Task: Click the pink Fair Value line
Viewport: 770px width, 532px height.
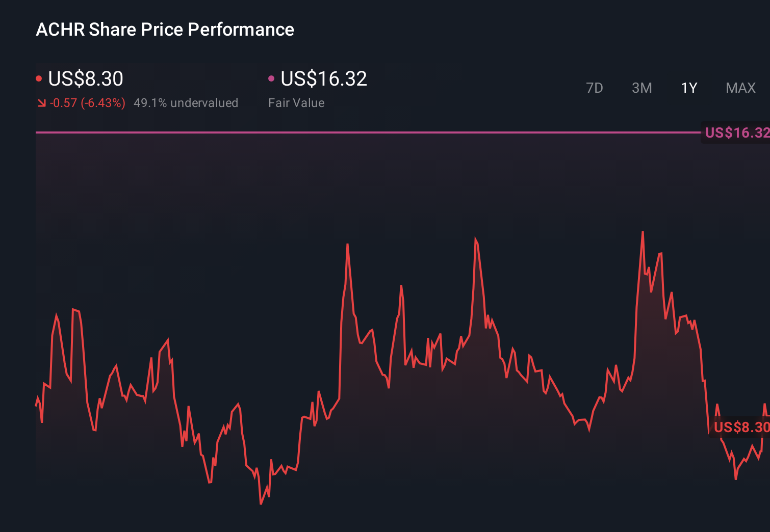Action: click(x=357, y=133)
